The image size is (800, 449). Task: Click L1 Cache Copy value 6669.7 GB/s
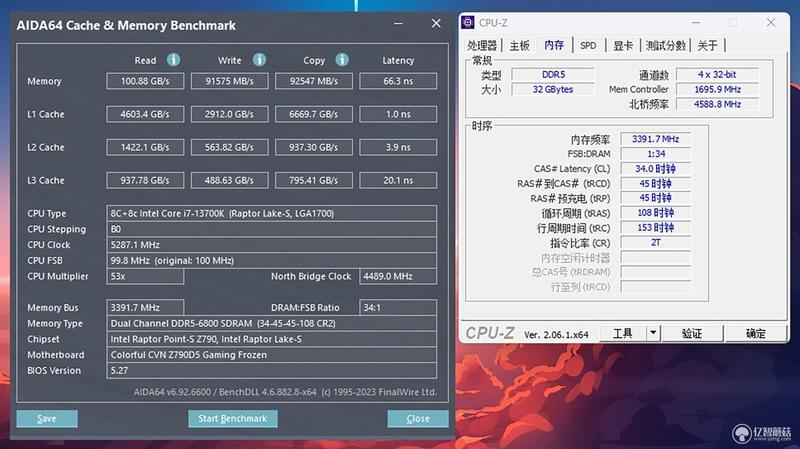(314, 114)
